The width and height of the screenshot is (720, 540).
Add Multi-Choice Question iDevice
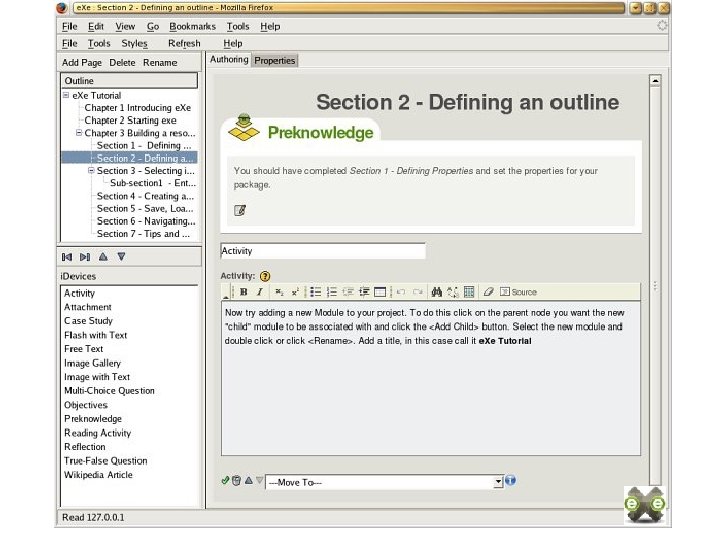pos(109,391)
